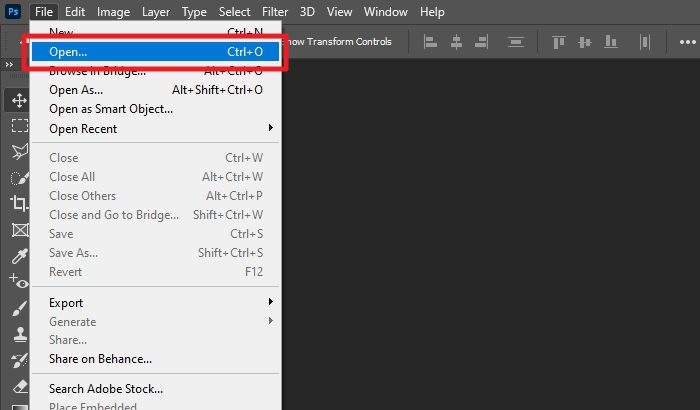700x410 pixels.
Task: Choose New... in the File menu
Action: [x=155, y=33]
